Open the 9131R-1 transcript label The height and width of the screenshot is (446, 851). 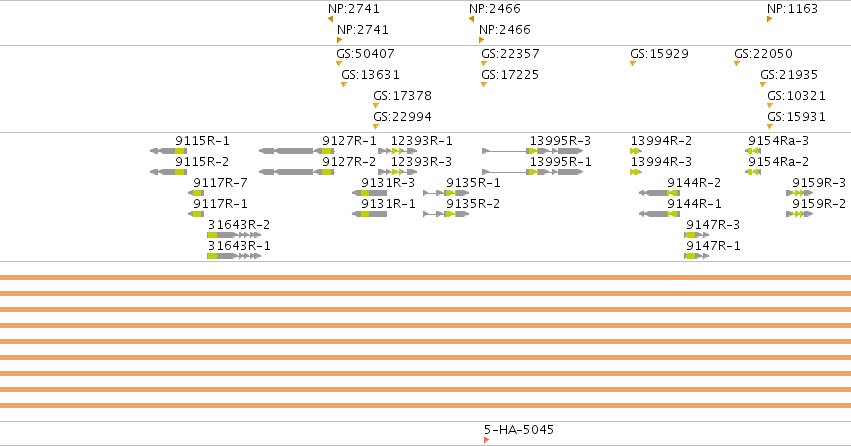click(x=388, y=204)
